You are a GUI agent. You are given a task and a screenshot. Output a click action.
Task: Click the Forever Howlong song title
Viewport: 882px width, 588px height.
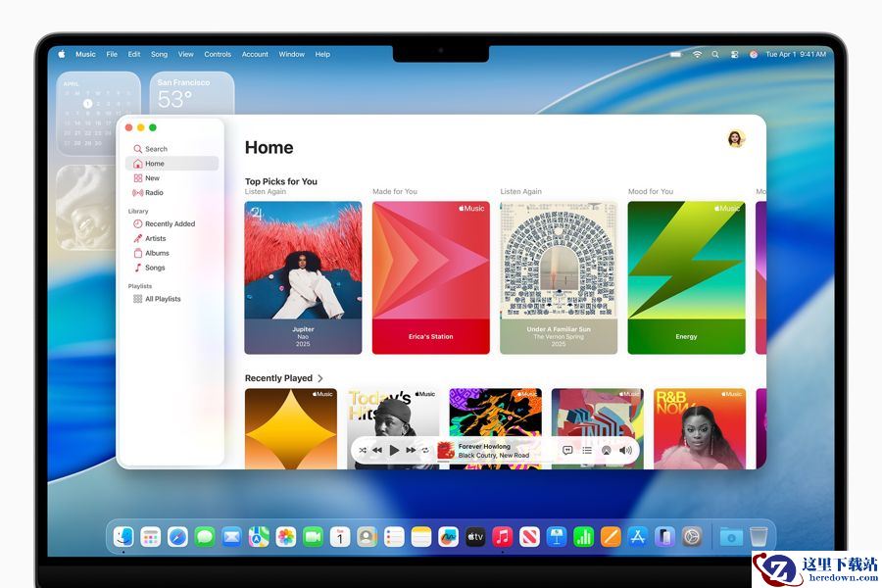click(x=484, y=446)
